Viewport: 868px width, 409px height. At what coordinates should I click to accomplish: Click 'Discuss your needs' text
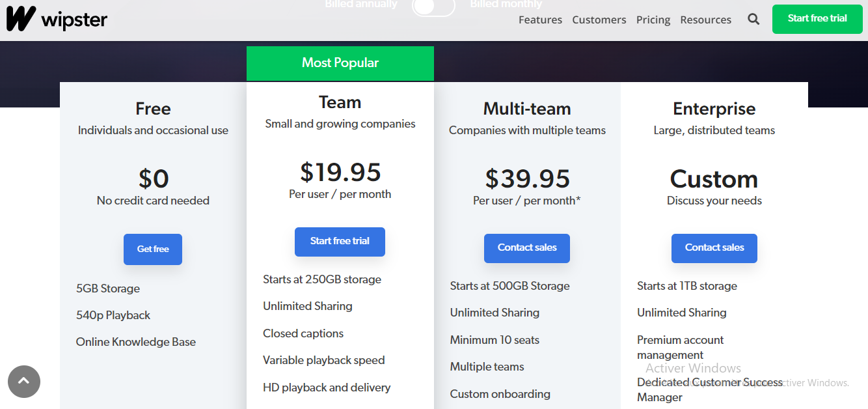(714, 201)
